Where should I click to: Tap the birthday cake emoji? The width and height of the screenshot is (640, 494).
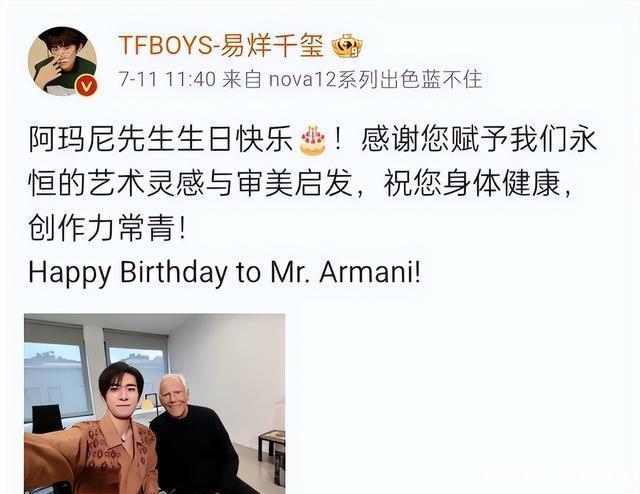(x=313, y=140)
